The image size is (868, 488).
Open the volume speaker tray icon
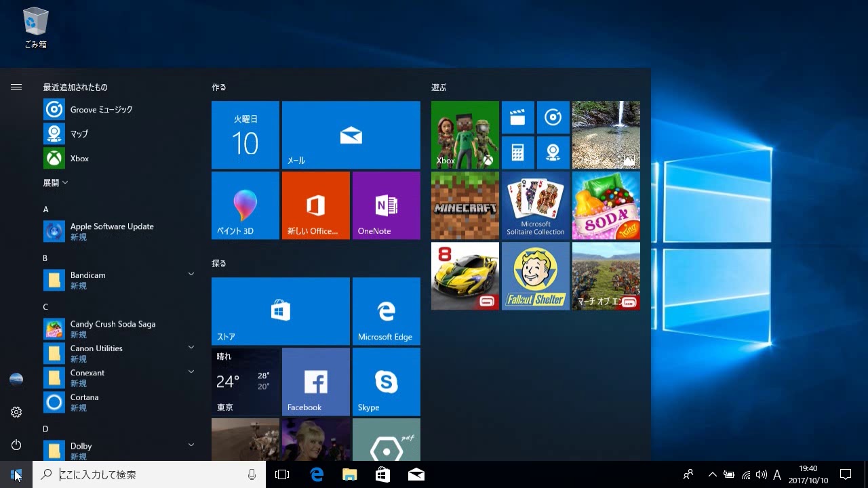761,474
